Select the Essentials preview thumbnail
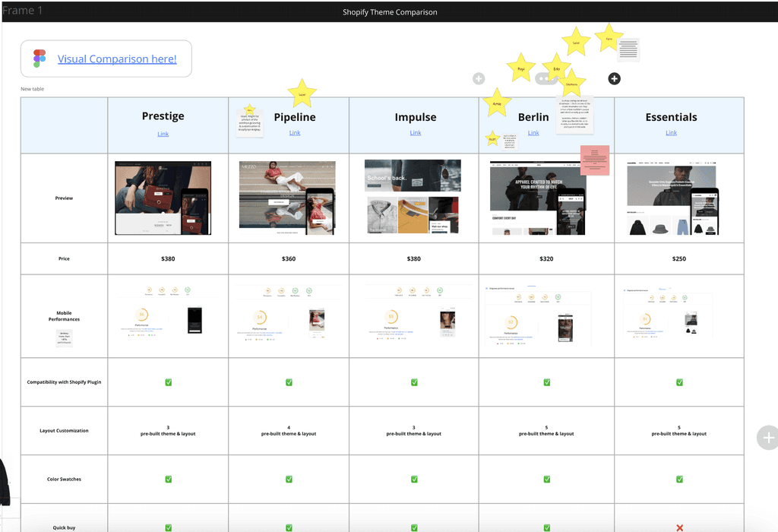Image resolution: width=778 pixels, height=532 pixels. 673,198
